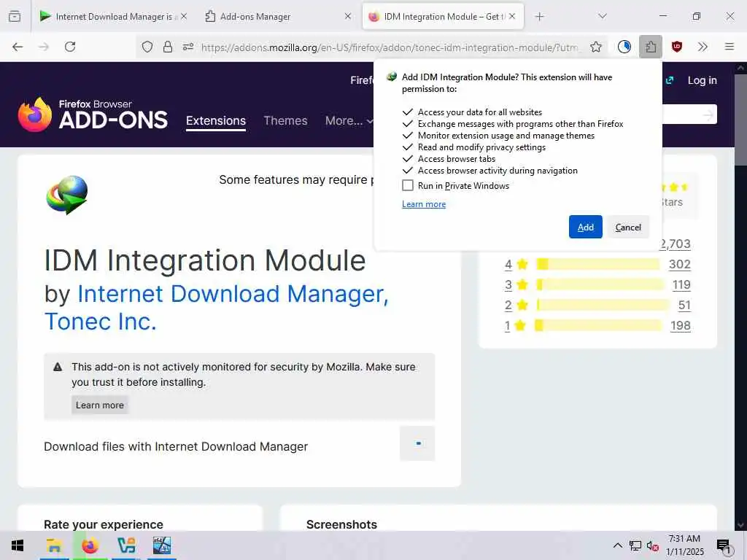The width and height of the screenshot is (747, 560).
Task: Open a new tab with plus button
Action: 539,17
